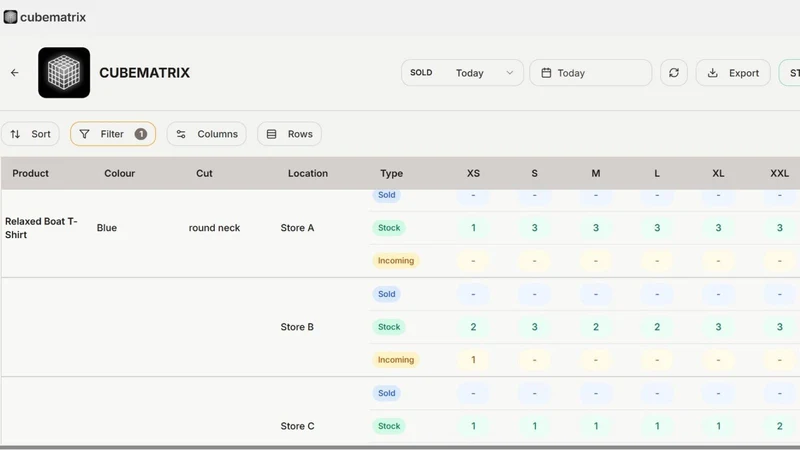Click the Stock tag in Store B row
This screenshot has width=800, height=450.
pos(389,327)
